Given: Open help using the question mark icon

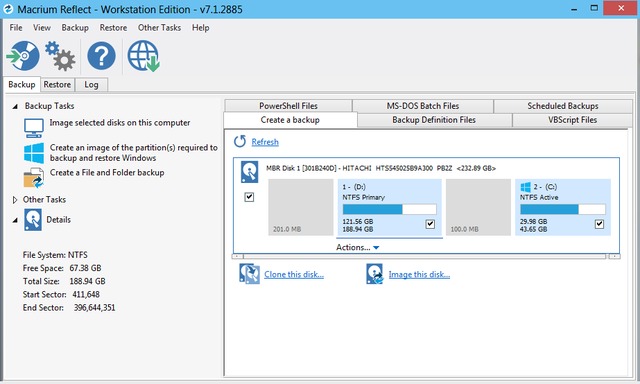Looking at the screenshot, I should (101, 56).
